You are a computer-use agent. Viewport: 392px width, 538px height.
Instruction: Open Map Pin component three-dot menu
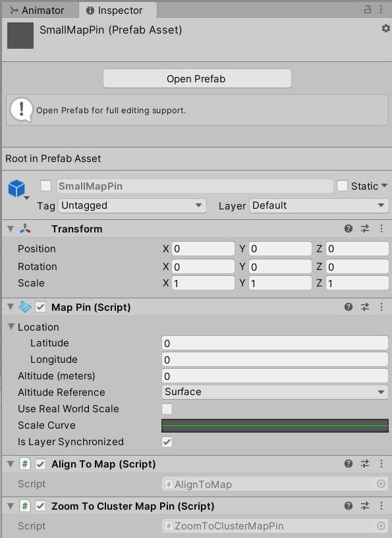click(x=381, y=307)
